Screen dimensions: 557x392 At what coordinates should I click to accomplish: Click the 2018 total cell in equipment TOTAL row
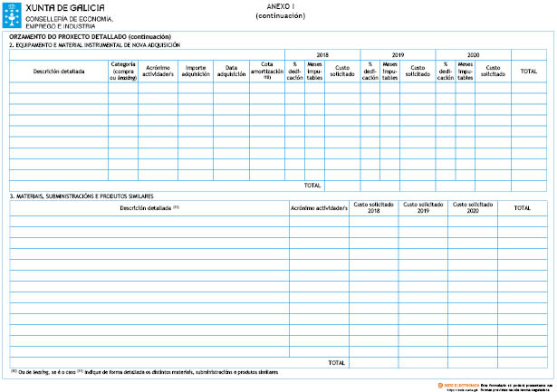(342, 186)
